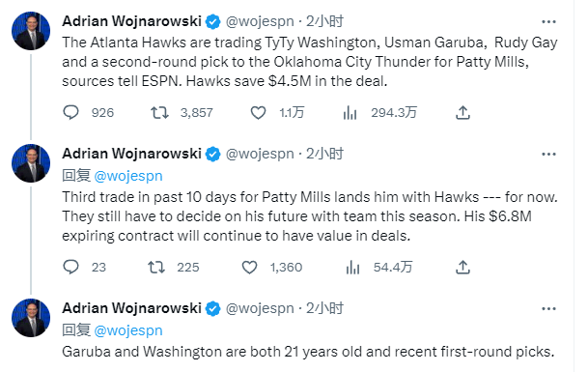The width and height of the screenshot is (588, 372).
Task: Open the second tweet's profile avatar
Action: point(31,163)
